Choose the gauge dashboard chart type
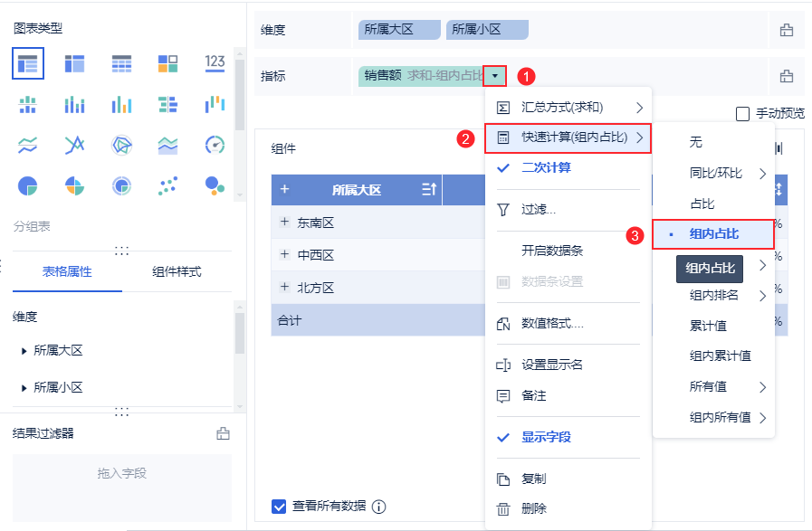The width and height of the screenshot is (812, 531). 215,145
